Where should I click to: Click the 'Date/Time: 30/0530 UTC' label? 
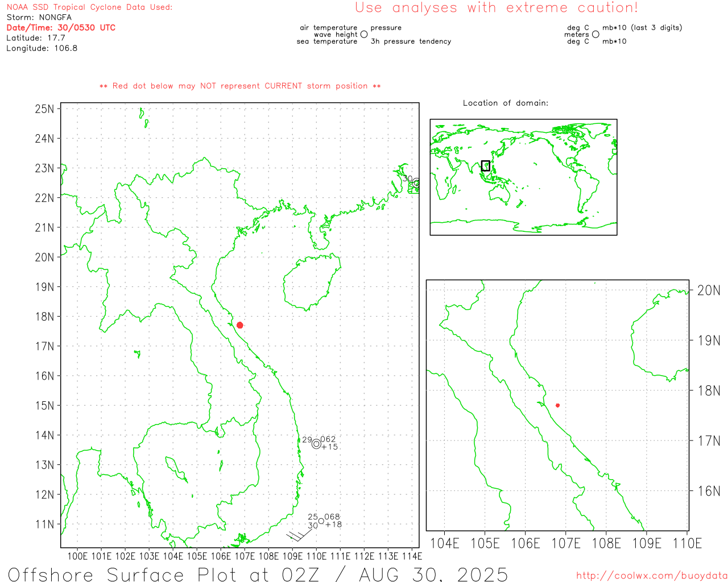61,28
